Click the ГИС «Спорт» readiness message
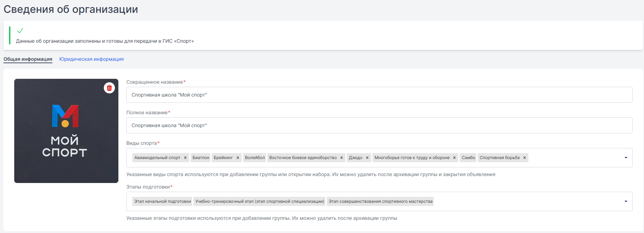 tap(105, 41)
